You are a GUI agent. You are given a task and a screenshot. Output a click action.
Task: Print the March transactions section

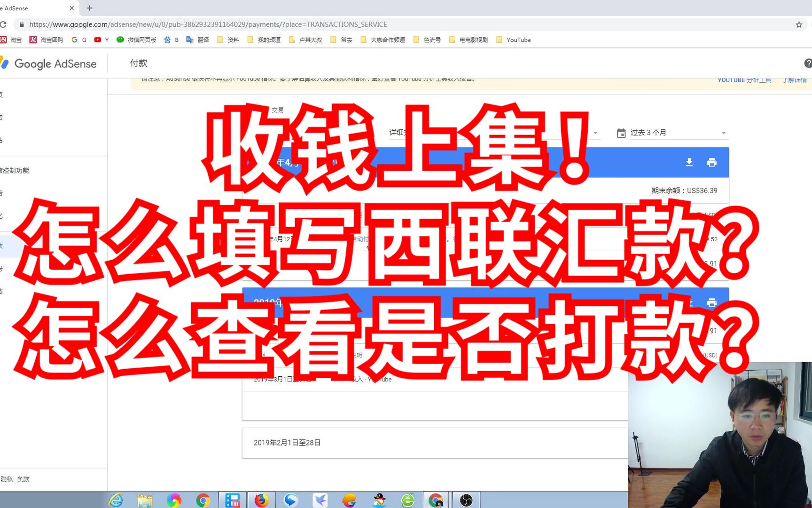click(x=712, y=302)
